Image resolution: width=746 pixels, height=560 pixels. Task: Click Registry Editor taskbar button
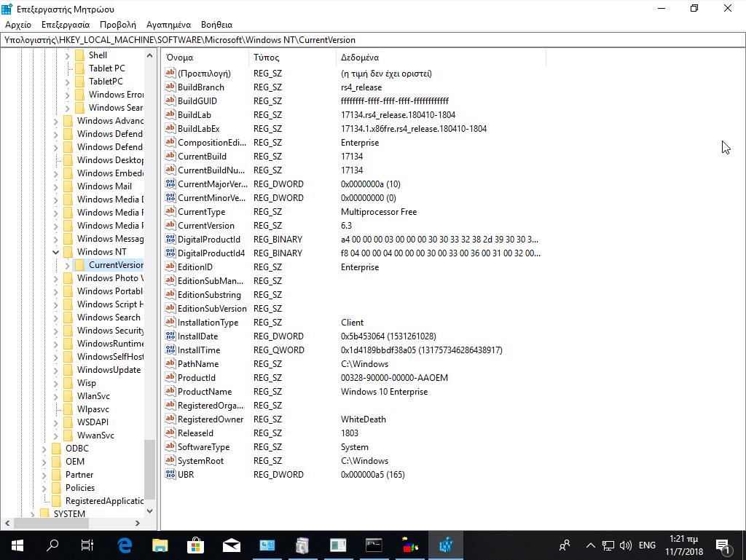(x=446, y=545)
